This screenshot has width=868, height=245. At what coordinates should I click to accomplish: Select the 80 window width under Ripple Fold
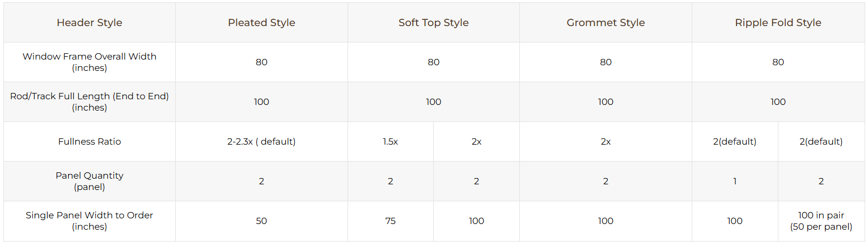pos(778,62)
